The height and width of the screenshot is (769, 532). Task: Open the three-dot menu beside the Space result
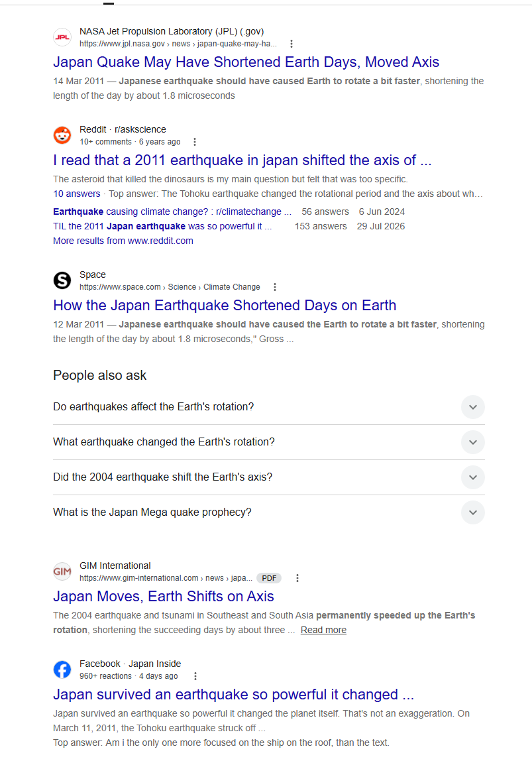274,287
